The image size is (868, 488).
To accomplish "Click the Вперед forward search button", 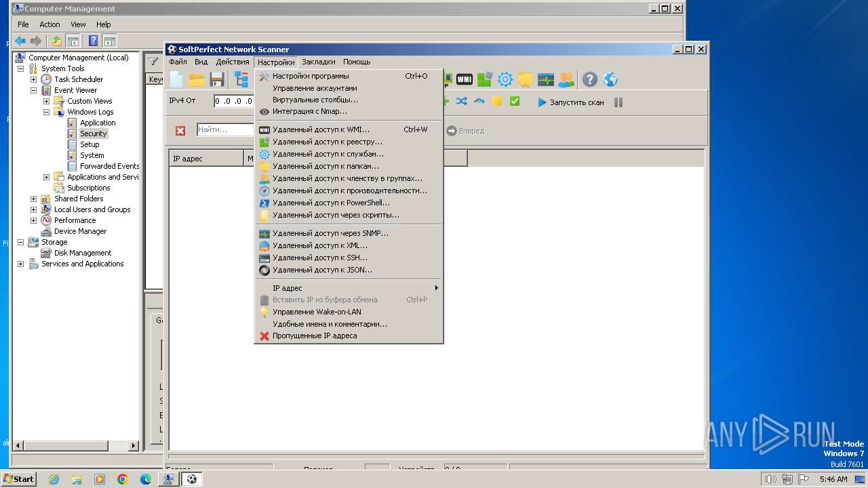I will point(465,131).
